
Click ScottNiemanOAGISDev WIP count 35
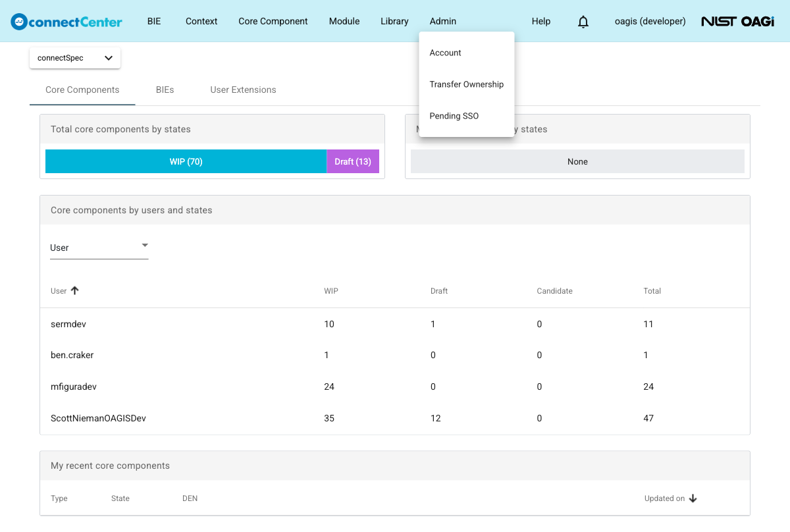tap(329, 418)
